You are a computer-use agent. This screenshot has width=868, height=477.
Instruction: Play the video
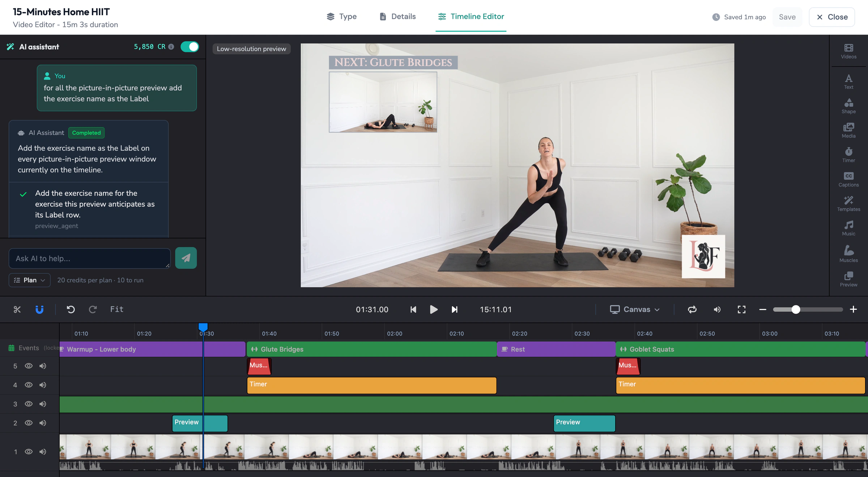click(433, 309)
